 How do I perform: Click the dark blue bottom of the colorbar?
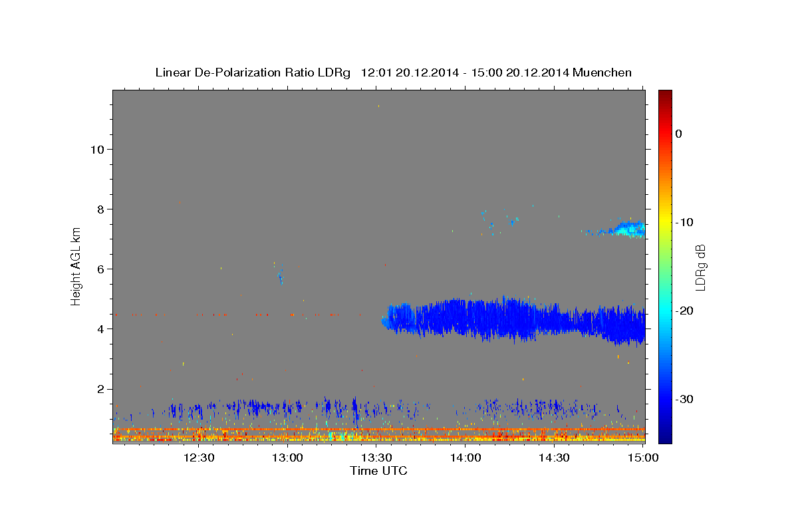coord(665,436)
